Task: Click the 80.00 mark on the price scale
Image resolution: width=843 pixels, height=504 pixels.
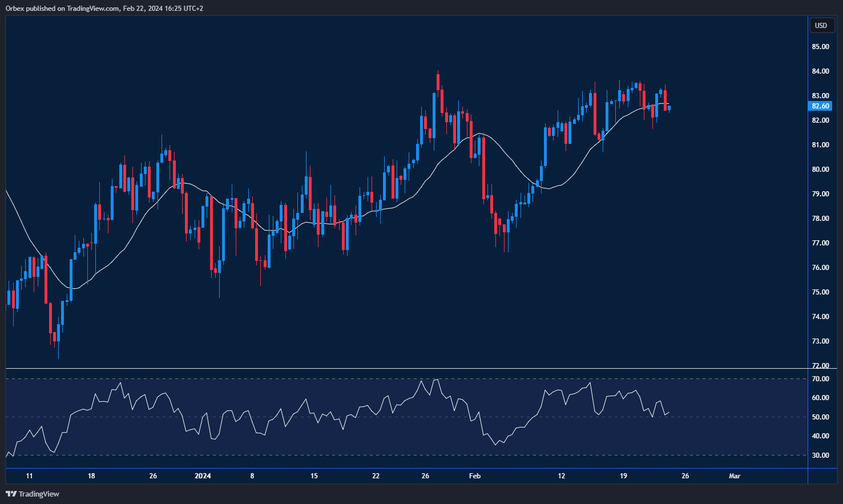Action: click(x=820, y=170)
